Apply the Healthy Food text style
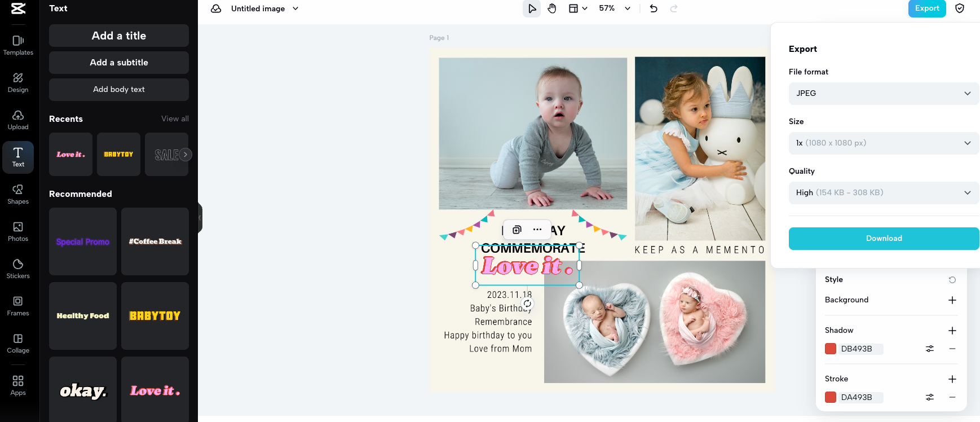 [x=83, y=316]
